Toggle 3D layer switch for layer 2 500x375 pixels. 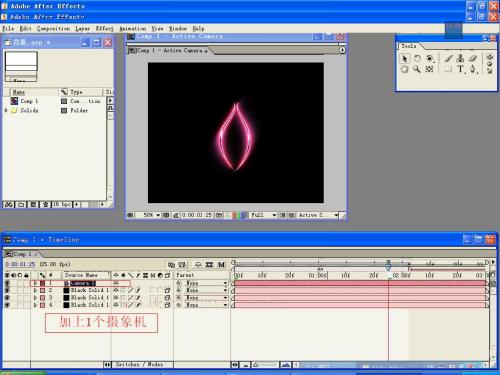pos(167,291)
